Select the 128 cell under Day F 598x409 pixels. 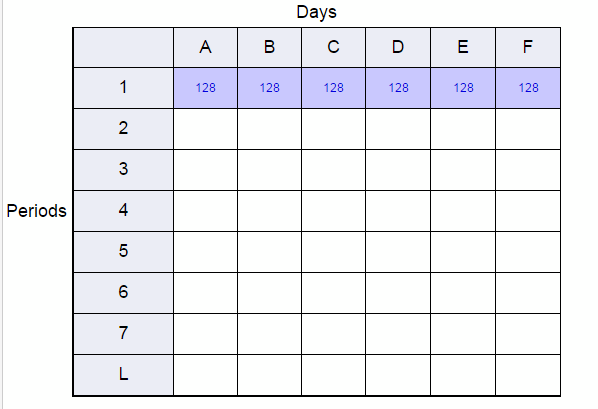click(528, 88)
